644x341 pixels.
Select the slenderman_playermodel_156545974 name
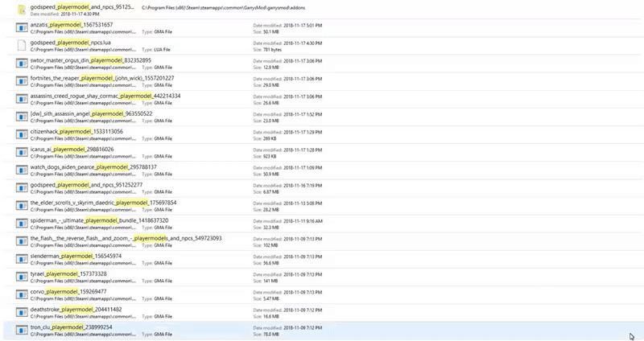pos(76,256)
